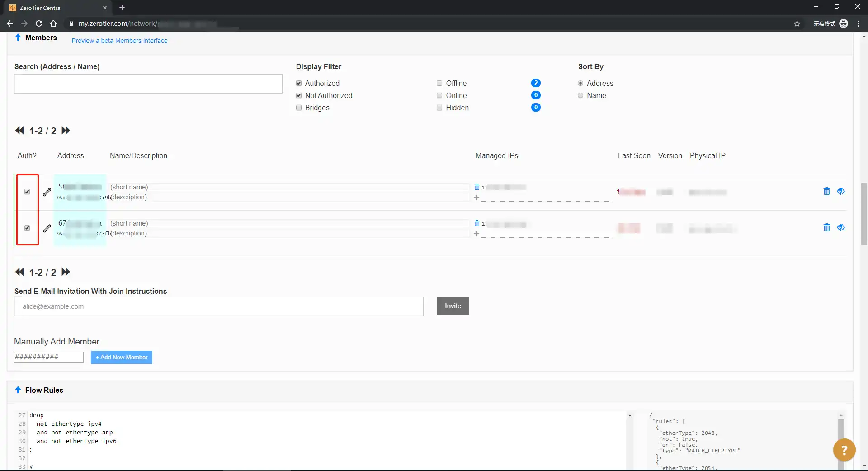Bookmark this page with star icon
Viewport: 868px width, 471px height.
click(x=797, y=24)
